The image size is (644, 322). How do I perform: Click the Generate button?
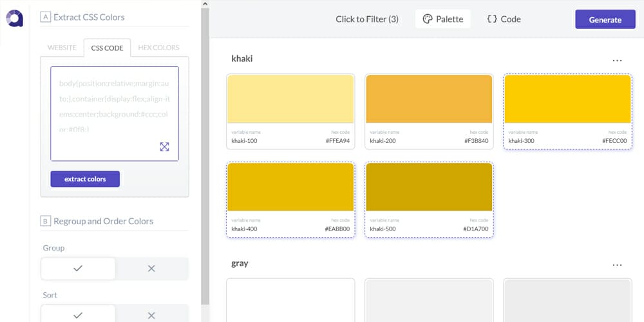coord(605,19)
